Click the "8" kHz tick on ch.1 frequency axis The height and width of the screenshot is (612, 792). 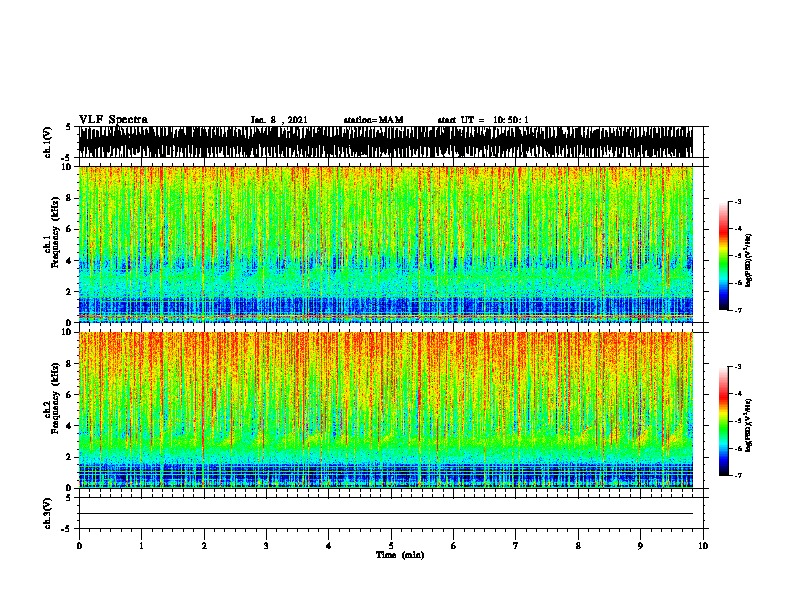[69, 198]
